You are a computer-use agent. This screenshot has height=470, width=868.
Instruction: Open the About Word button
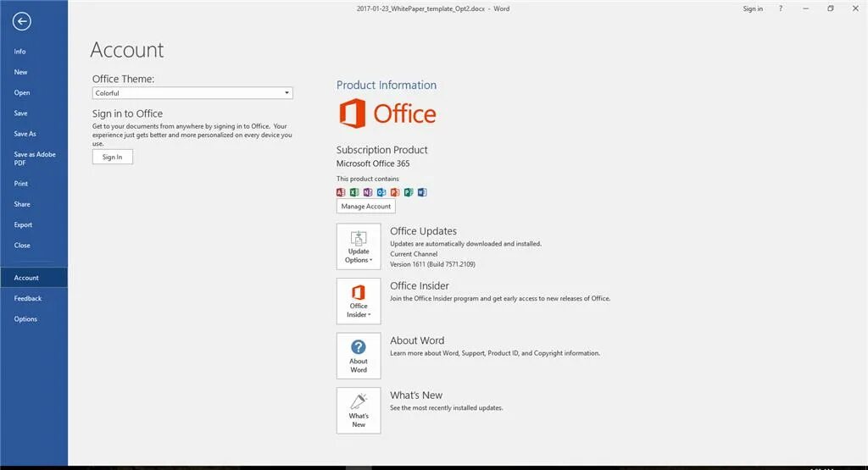click(x=359, y=356)
